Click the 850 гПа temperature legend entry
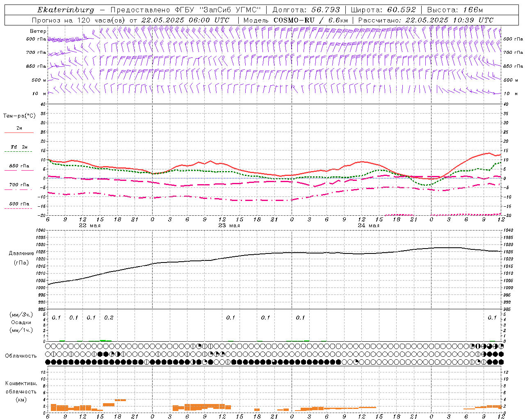The height and width of the screenshot is (420, 525). 19,166
